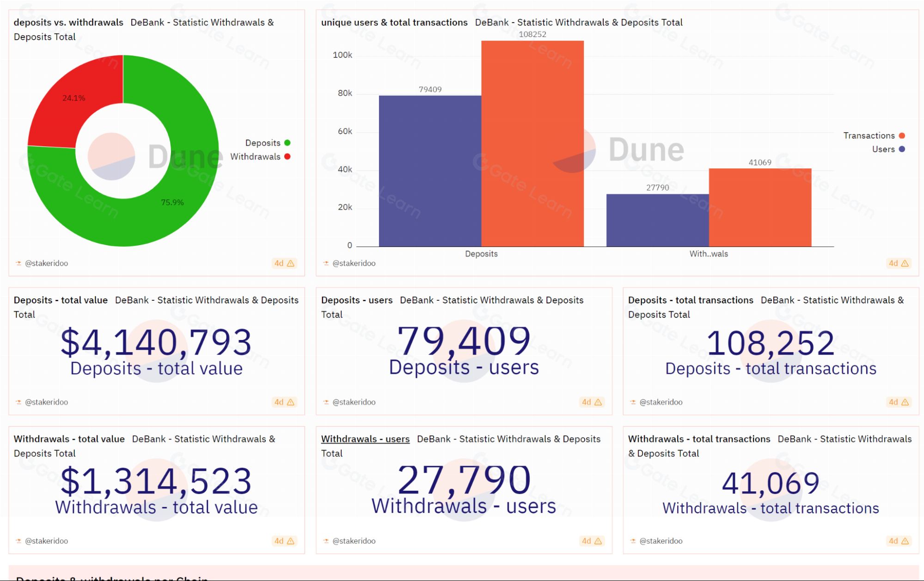The width and height of the screenshot is (924, 581).
Task: Open deposits vs. withdrawals chart title
Action: (68, 22)
